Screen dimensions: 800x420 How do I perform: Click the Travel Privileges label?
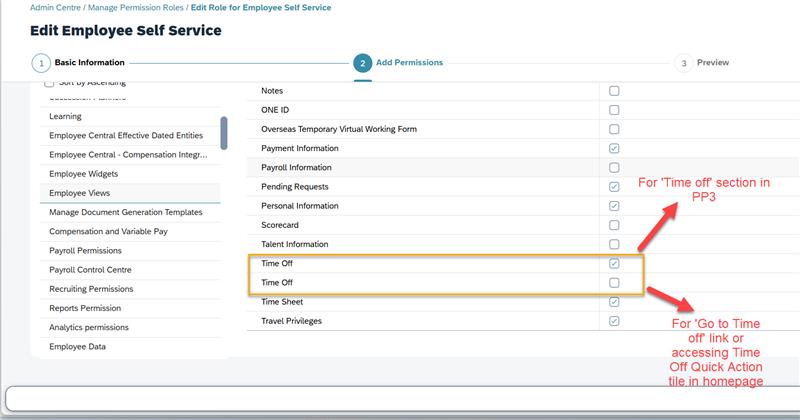tap(291, 321)
